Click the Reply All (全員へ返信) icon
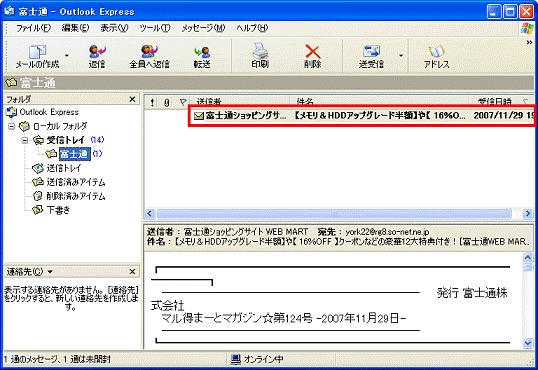 pyautogui.click(x=149, y=56)
